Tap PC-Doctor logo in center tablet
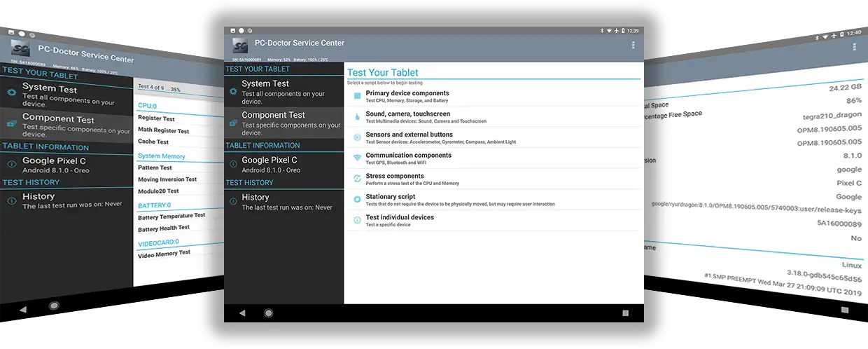 (x=240, y=46)
